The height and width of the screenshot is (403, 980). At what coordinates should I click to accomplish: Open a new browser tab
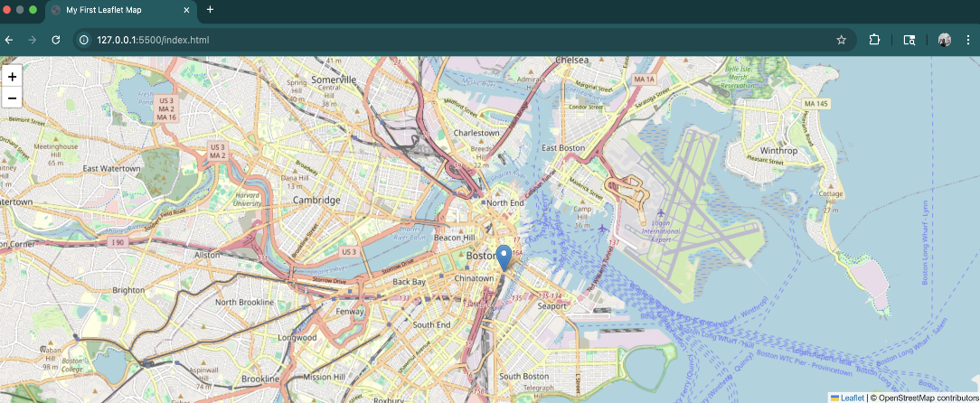(210, 10)
